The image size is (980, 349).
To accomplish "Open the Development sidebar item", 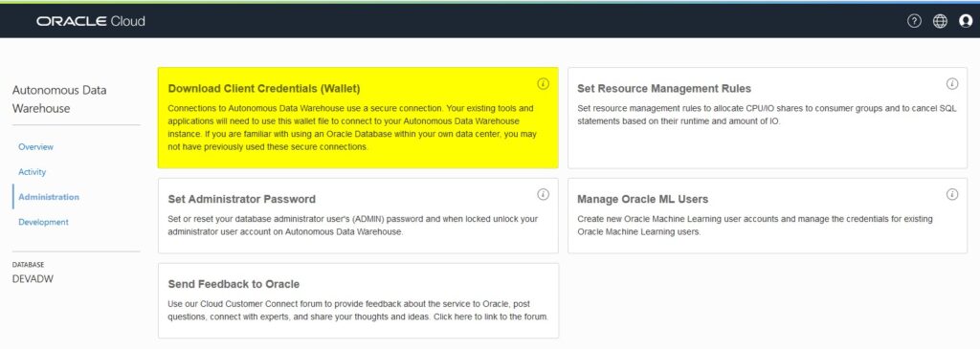I will coord(43,222).
